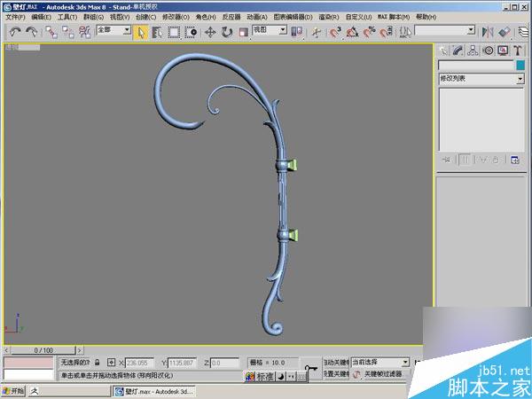The height and width of the screenshot is (399, 532).
Task: Open the selection filter dropdown 全部
Action: (113, 30)
